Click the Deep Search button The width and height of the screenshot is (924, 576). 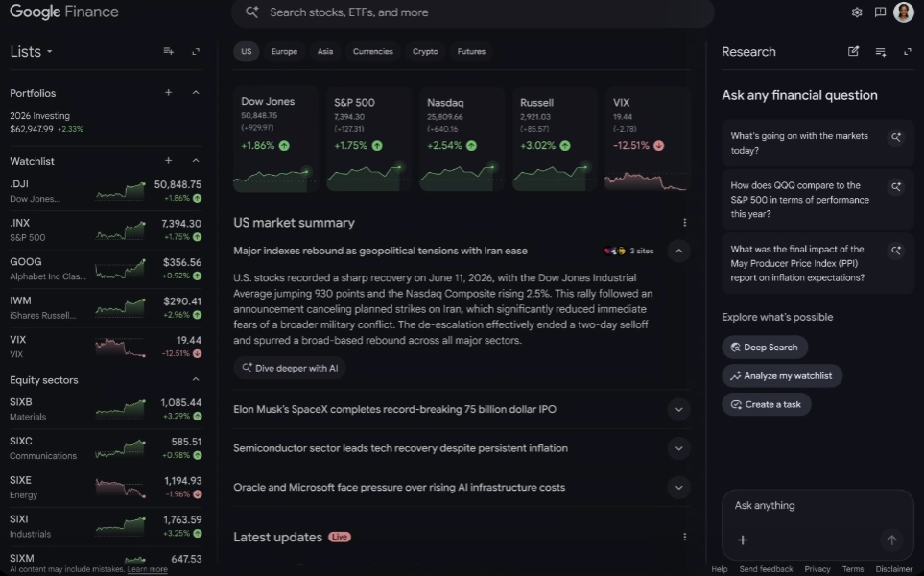click(x=765, y=348)
